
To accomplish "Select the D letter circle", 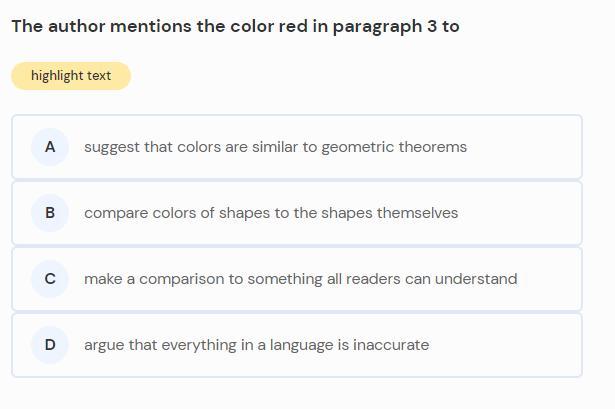I will point(50,345).
